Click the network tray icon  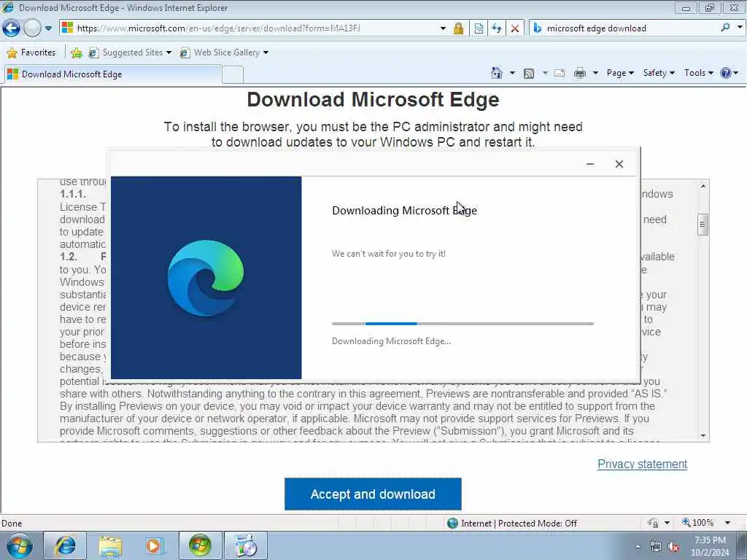coord(656,547)
